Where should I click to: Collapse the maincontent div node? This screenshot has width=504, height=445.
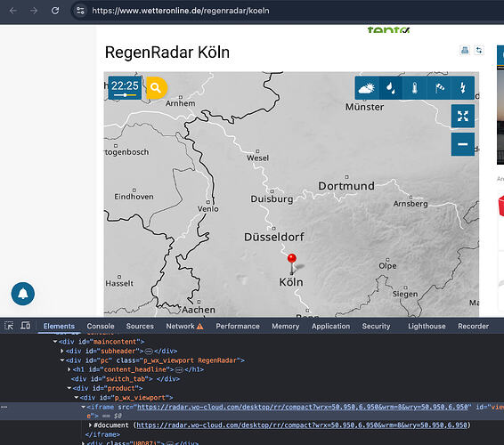[55, 342]
